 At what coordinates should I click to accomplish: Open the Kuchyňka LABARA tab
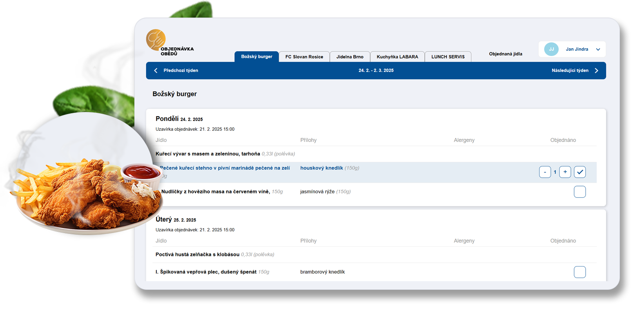(x=397, y=57)
